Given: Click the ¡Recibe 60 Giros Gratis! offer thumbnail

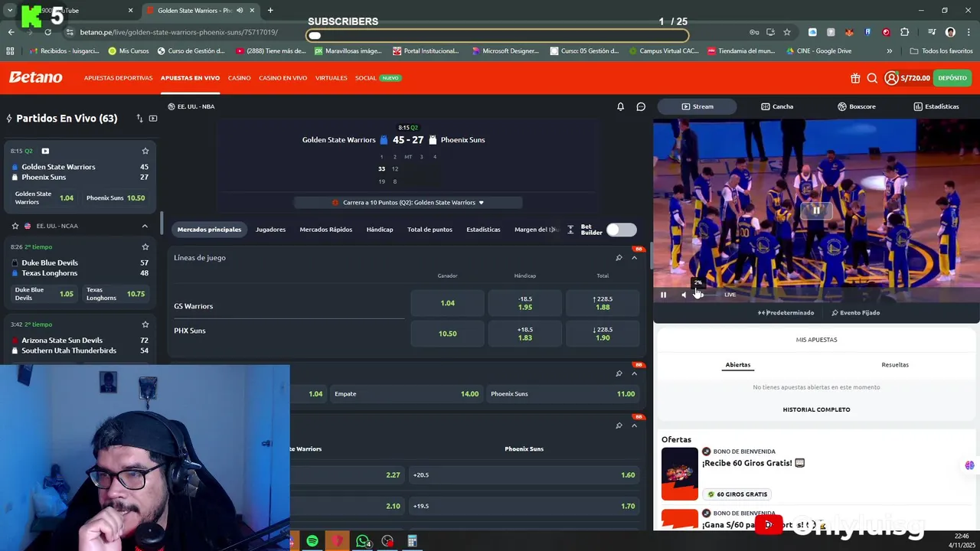Looking at the screenshot, I should (x=680, y=474).
